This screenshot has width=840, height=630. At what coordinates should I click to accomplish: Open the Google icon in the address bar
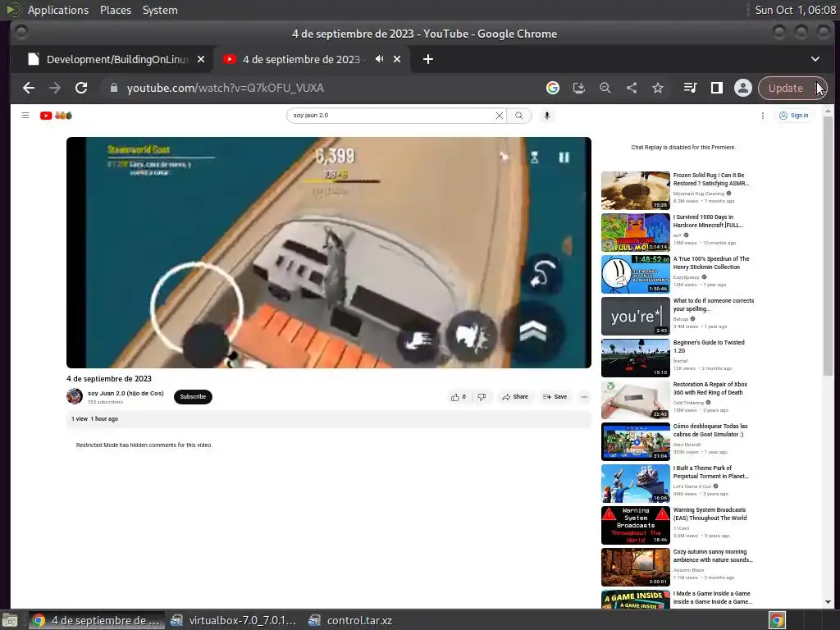[553, 88]
